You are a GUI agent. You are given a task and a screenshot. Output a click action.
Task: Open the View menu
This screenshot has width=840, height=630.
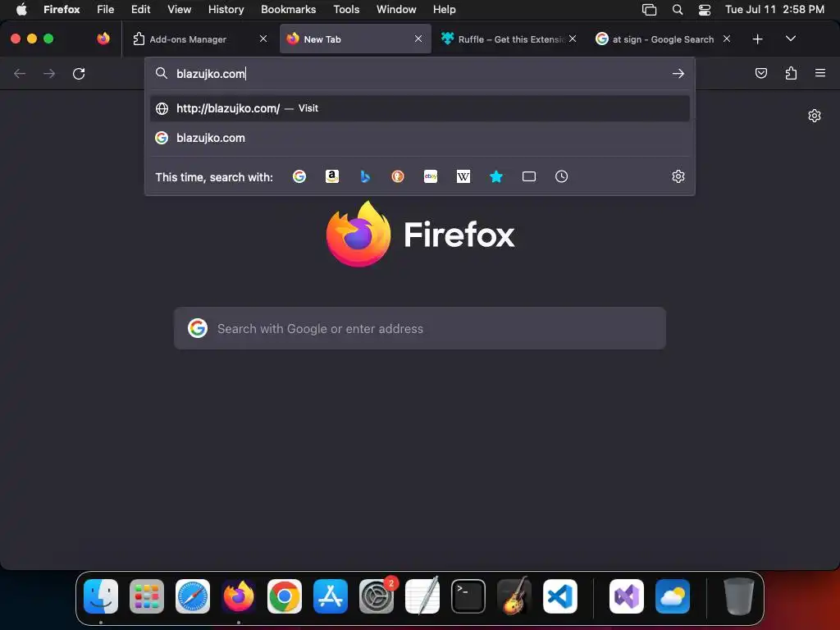(x=179, y=9)
